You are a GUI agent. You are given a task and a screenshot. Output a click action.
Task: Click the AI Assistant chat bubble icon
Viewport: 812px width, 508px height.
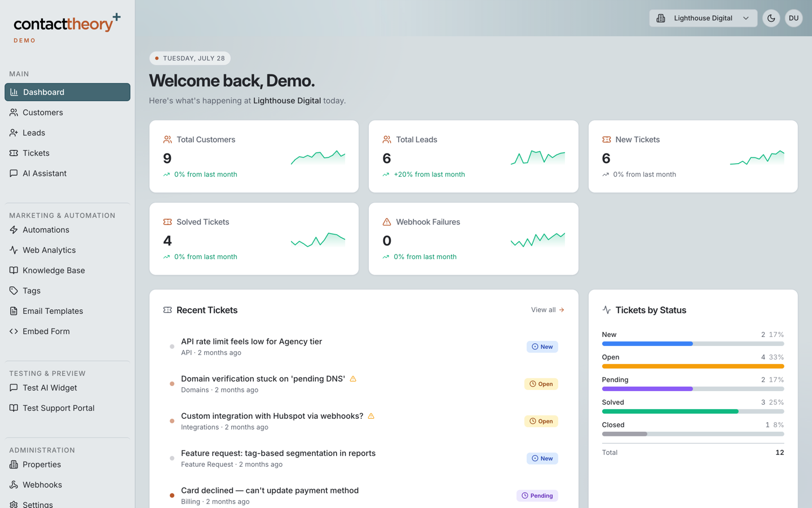tap(14, 173)
